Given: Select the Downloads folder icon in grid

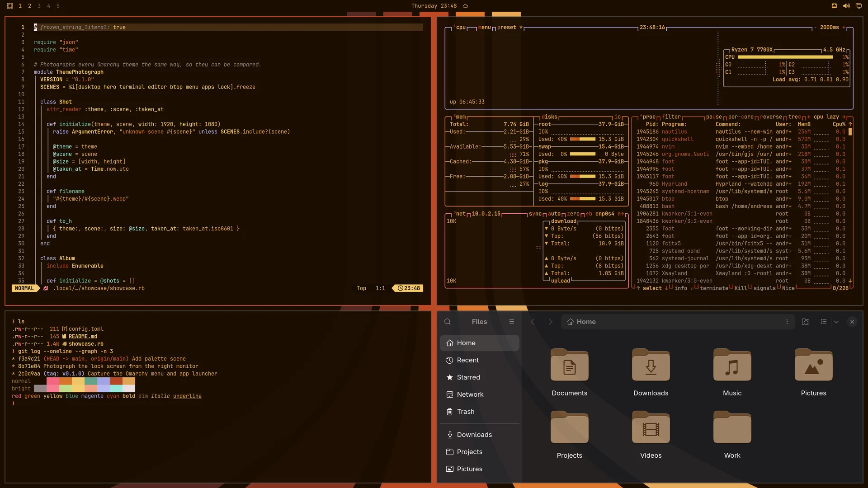Looking at the screenshot, I should (651, 365).
